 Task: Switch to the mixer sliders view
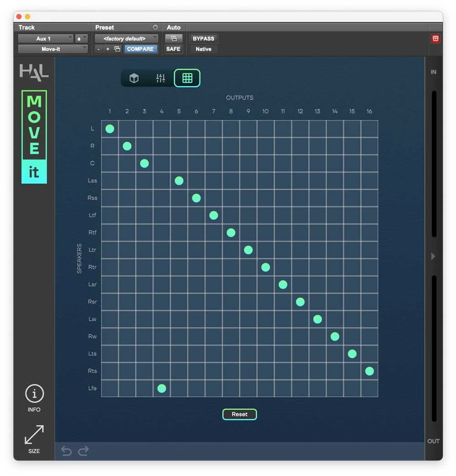click(x=161, y=78)
